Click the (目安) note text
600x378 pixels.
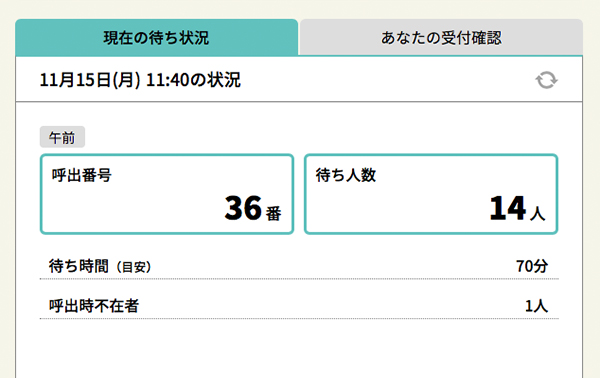coord(134,267)
